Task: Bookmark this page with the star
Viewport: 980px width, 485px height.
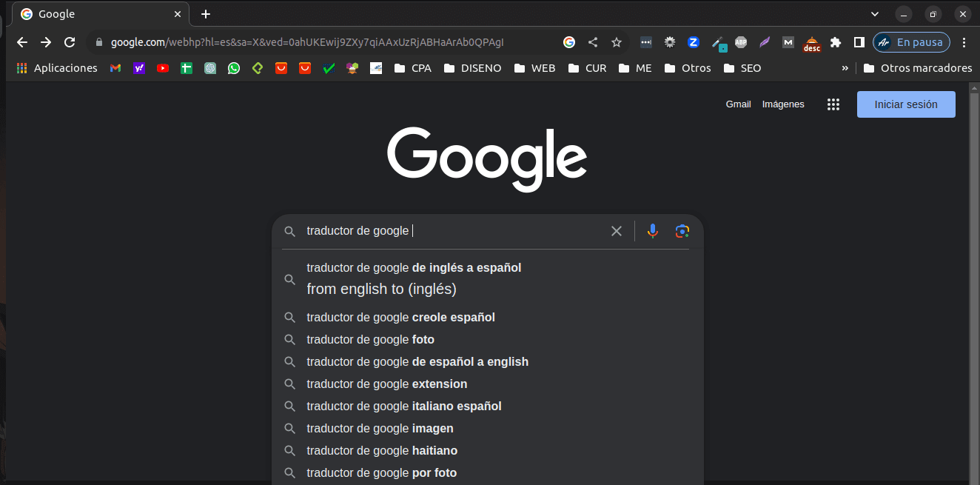Action: point(617,42)
